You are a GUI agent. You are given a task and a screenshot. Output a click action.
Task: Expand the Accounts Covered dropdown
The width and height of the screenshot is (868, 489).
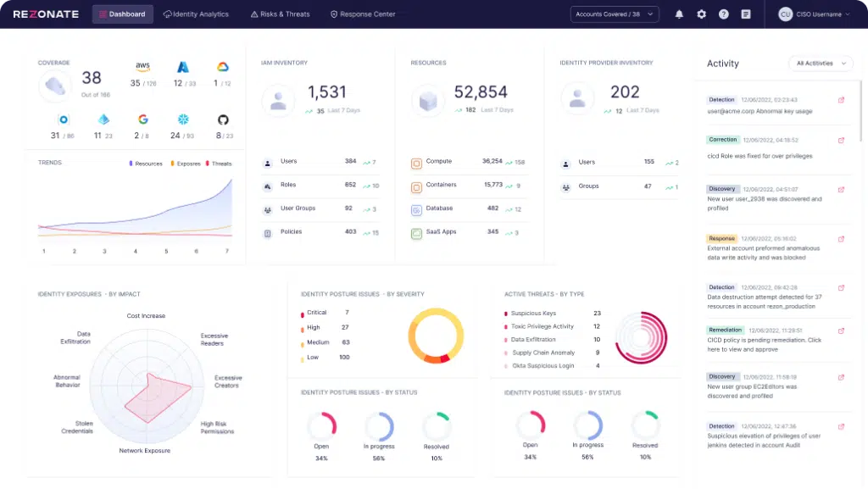(x=615, y=14)
